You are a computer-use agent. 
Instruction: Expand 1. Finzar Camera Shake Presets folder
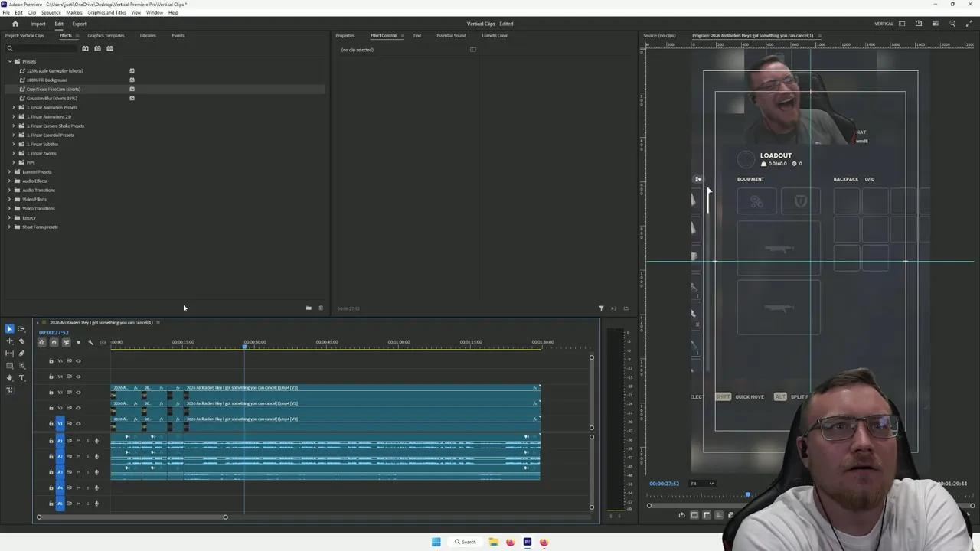point(14,126)
